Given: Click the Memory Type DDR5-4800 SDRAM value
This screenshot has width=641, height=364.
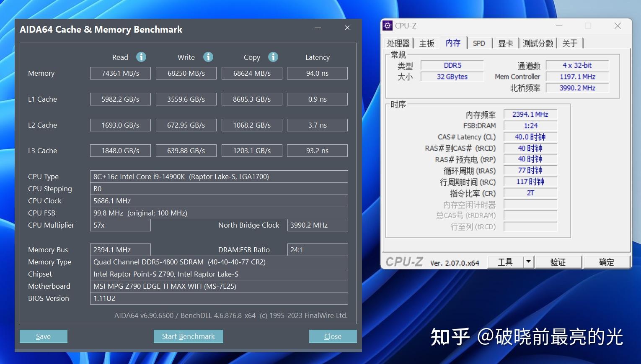Looking at the screenshot, I should click(x=219, y=262).
